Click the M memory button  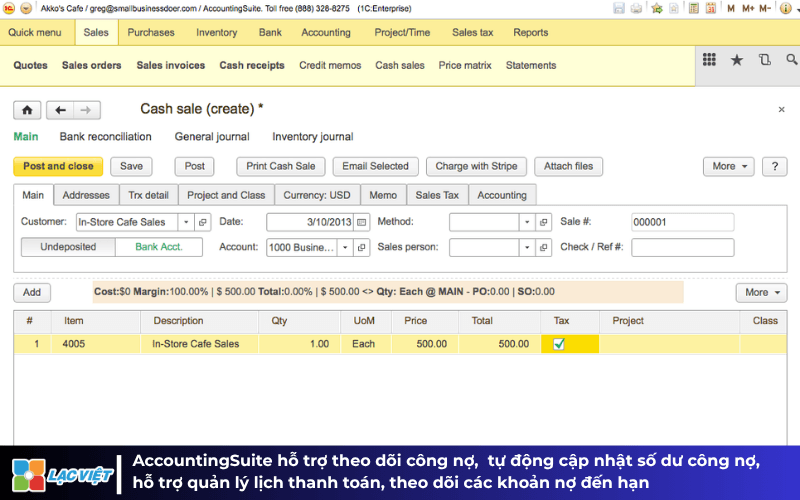pos(731,8)
